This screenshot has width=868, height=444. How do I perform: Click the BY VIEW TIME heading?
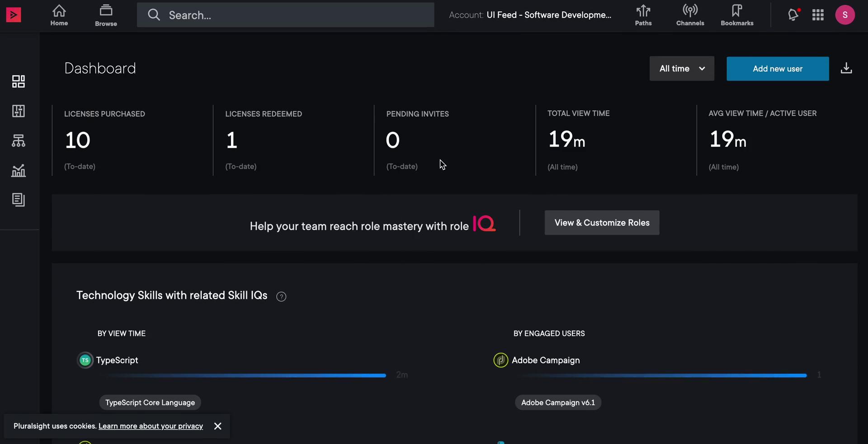click(122, 334)
